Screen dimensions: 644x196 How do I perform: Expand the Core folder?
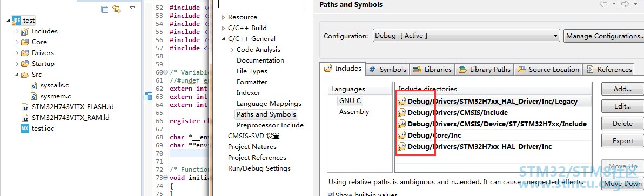click(17, 42)
